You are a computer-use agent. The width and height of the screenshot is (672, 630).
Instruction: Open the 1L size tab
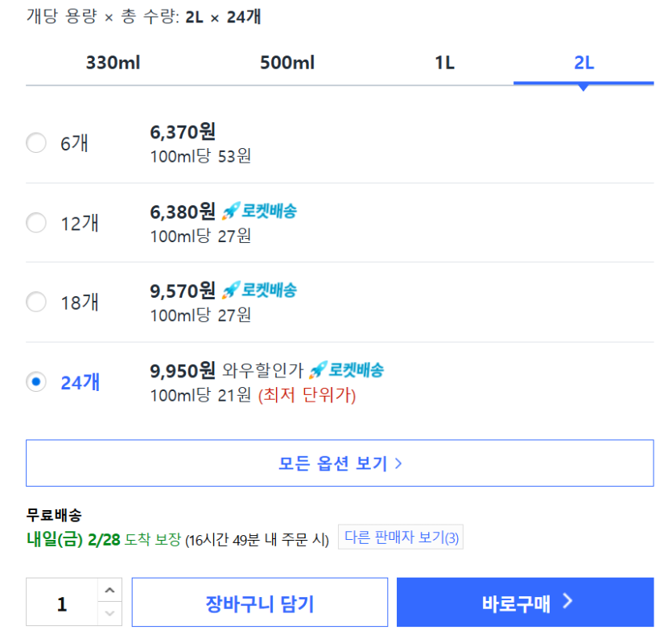coord(444,63)
